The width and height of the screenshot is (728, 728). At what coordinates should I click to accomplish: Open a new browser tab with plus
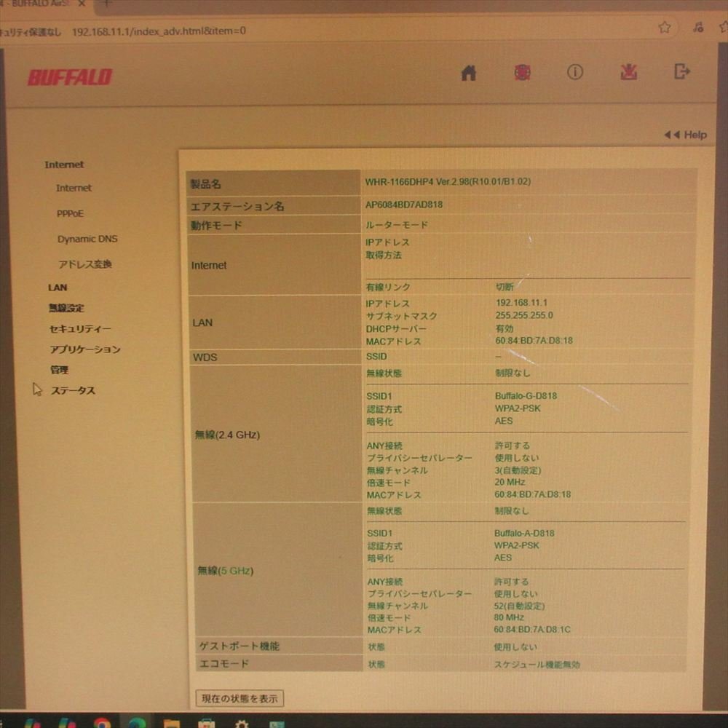pos(107,3)
